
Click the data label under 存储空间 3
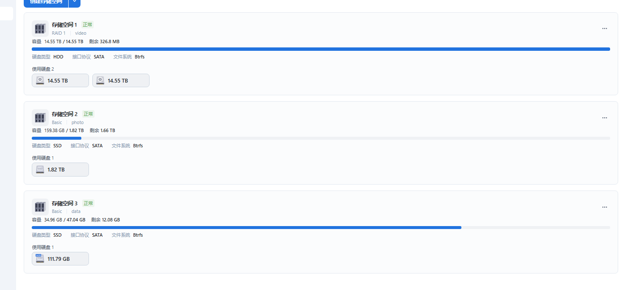(76, 211)
